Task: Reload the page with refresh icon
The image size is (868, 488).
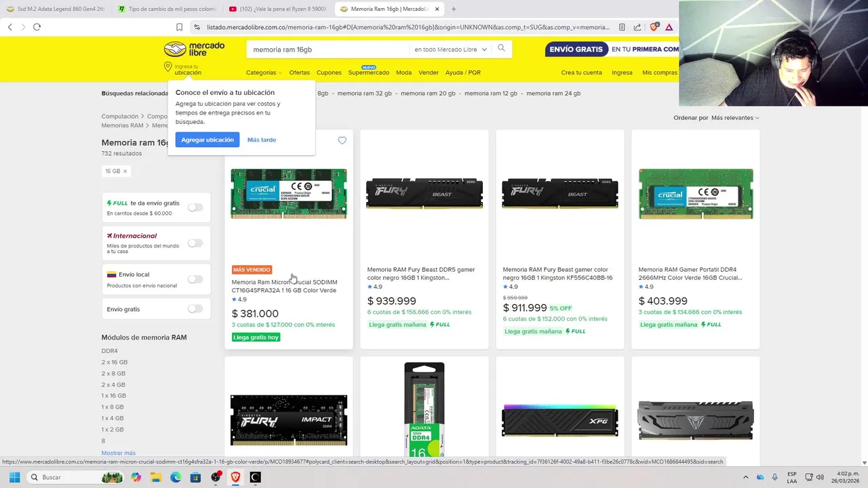Action: pos(37,27)
